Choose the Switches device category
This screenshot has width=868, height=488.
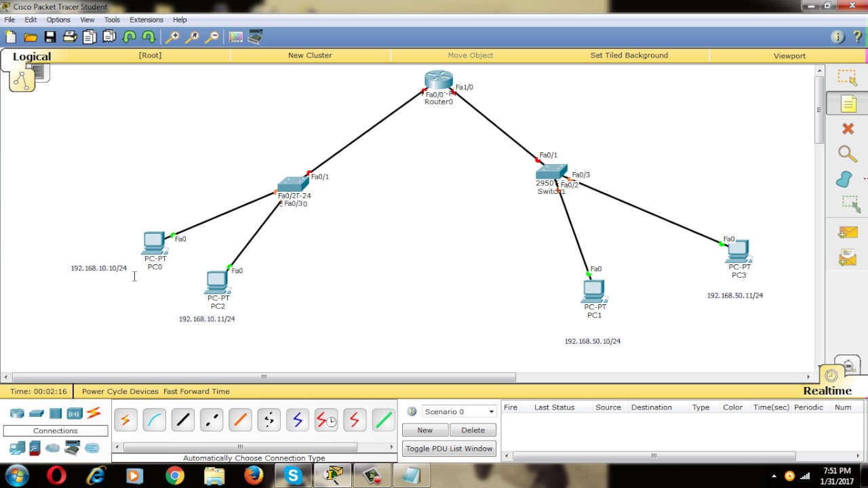[x=37, y=413]
